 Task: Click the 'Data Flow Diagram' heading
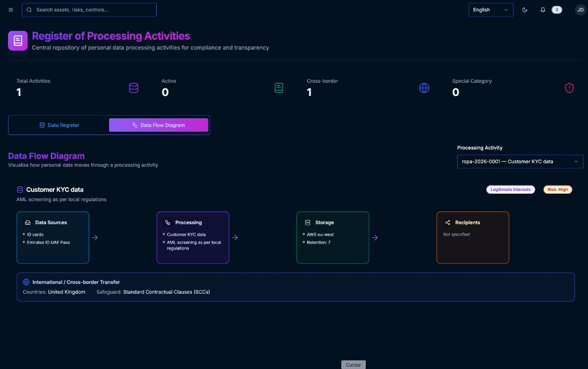click(46, 156)
